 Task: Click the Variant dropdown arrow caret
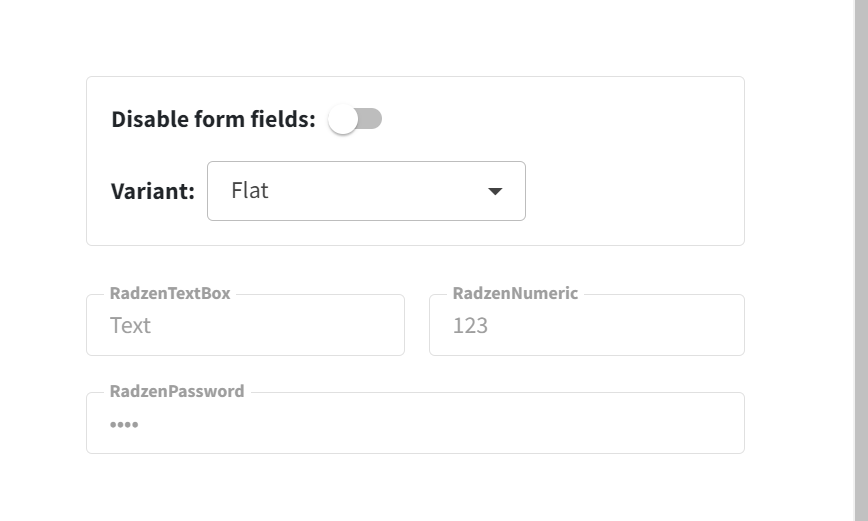pos(495,191)
